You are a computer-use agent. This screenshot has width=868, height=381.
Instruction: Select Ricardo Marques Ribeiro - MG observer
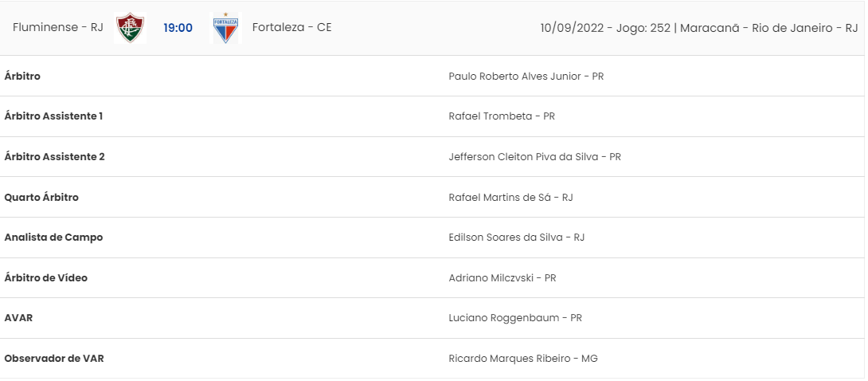pyautogui.click(x=523, y=359)
